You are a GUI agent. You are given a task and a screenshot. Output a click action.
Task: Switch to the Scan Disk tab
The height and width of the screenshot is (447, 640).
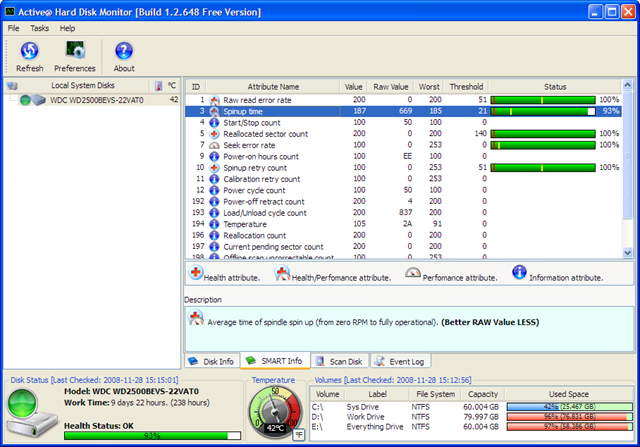point(340,361)
